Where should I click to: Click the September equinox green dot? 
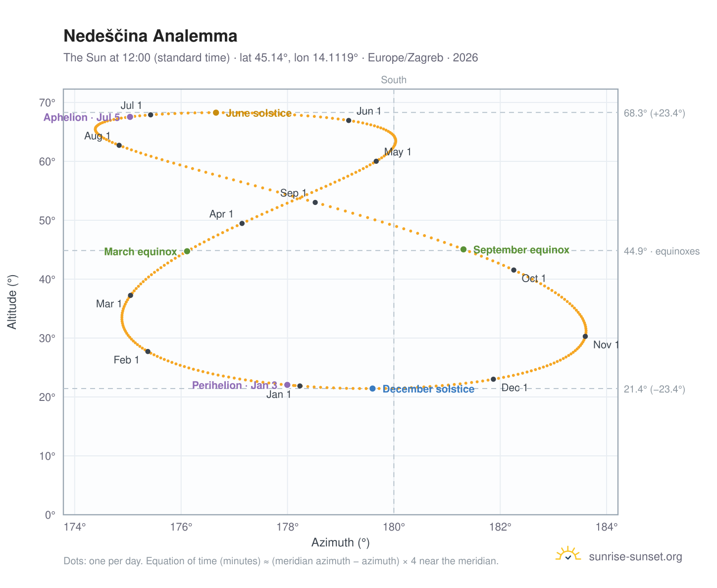463,249
